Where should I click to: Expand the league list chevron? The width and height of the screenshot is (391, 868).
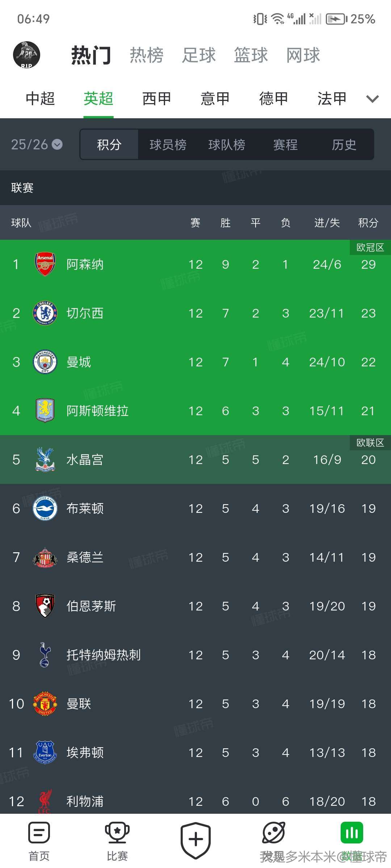click(372, 99)
